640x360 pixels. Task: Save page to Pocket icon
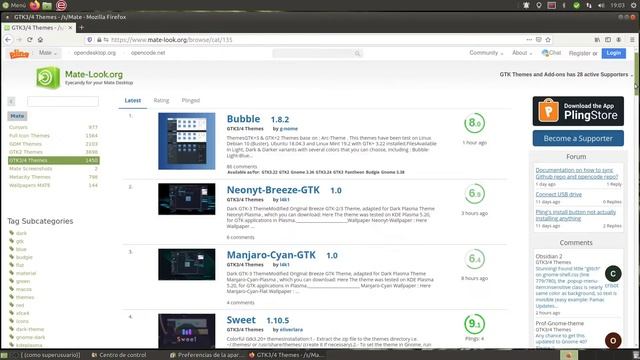[x=539, y=40]
